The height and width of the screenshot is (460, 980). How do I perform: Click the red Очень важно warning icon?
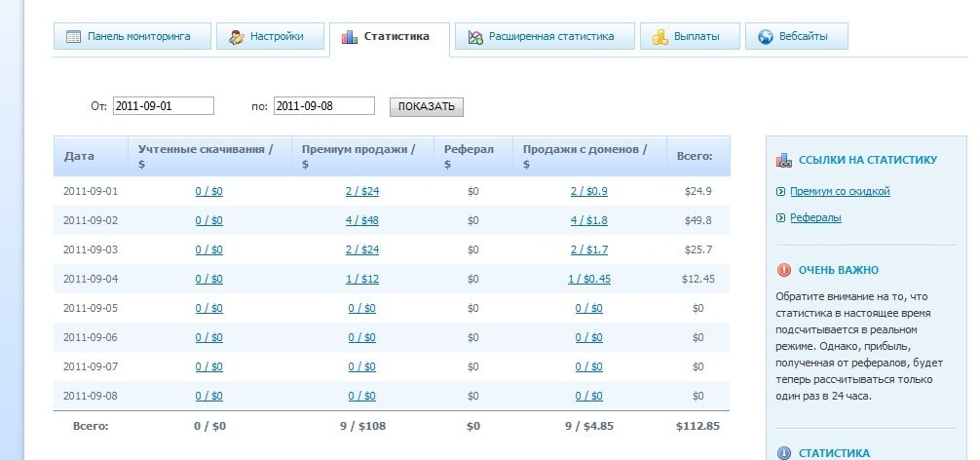(x=783, y=270)
